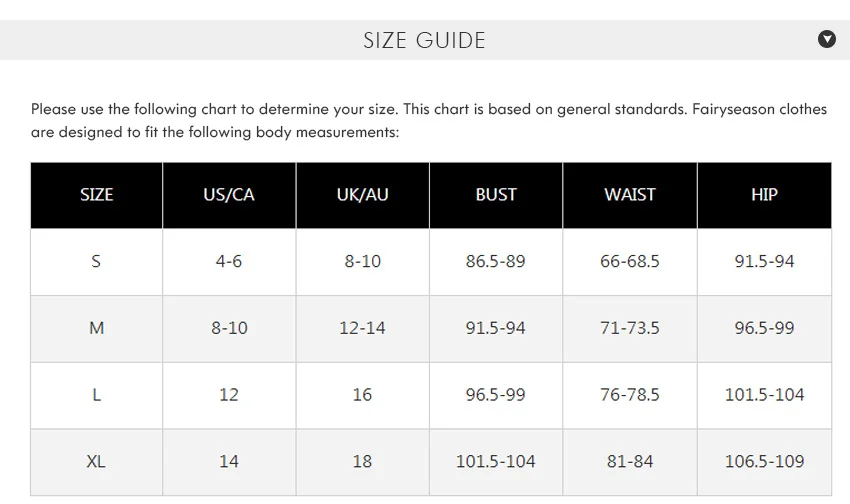
Task: Select the UK/AU column header
Action: pos(363,195)
